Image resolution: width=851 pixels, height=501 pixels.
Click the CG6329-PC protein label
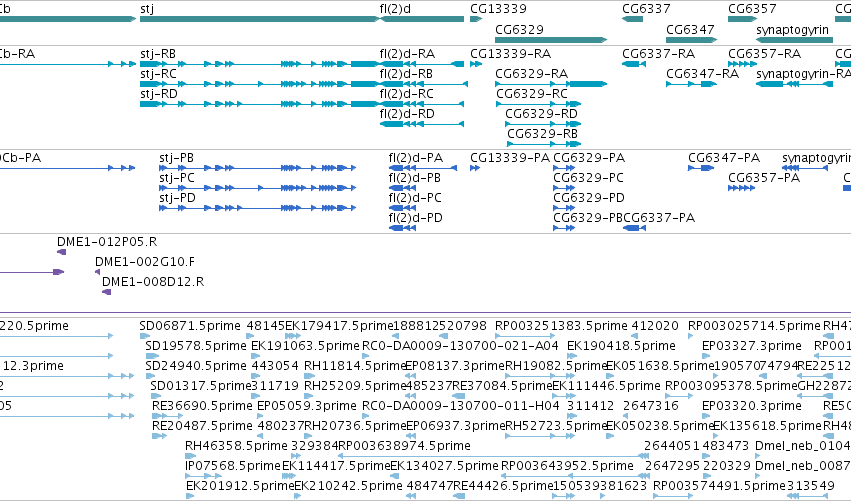588,178
